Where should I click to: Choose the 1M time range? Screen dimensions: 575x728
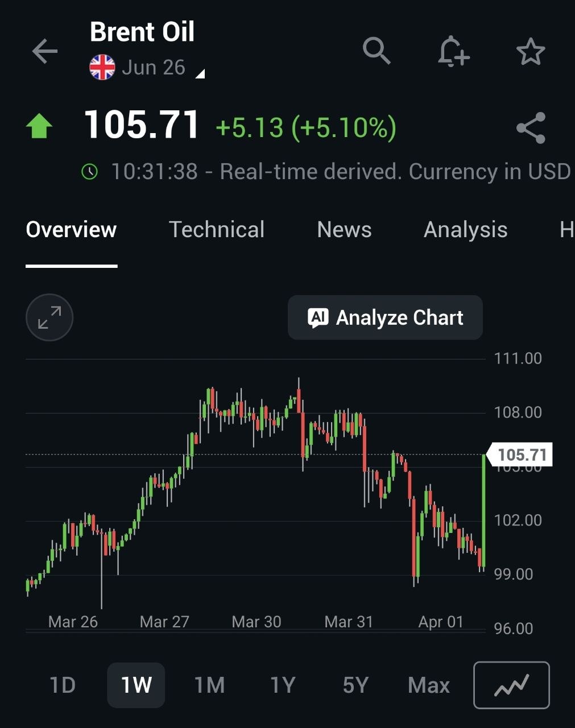[209, 685]
